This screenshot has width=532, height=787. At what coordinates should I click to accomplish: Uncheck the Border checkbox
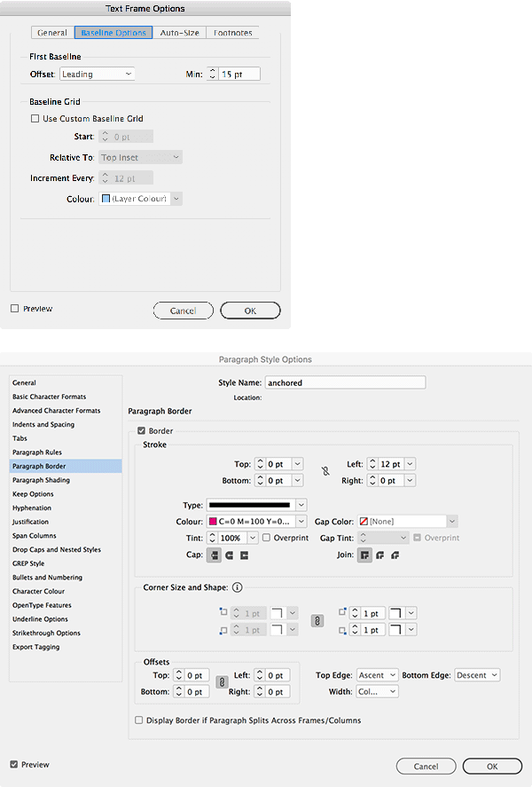141,431
